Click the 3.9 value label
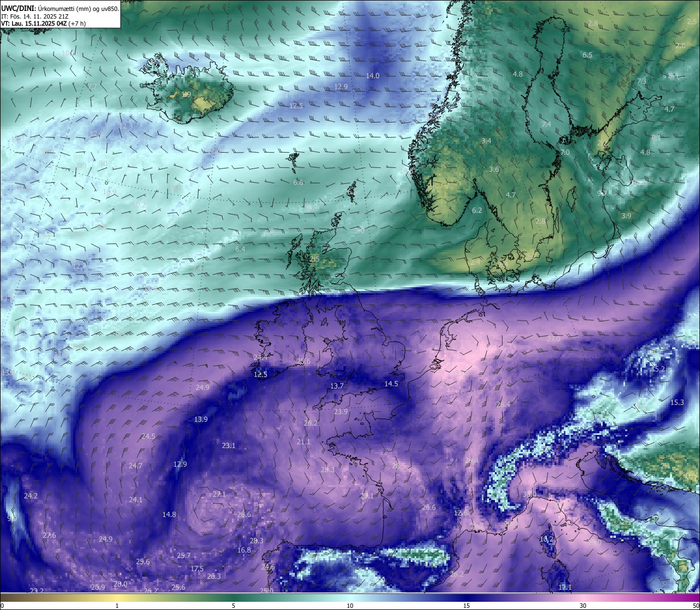Viewport: 700px width, 610px height. (626, 216)
